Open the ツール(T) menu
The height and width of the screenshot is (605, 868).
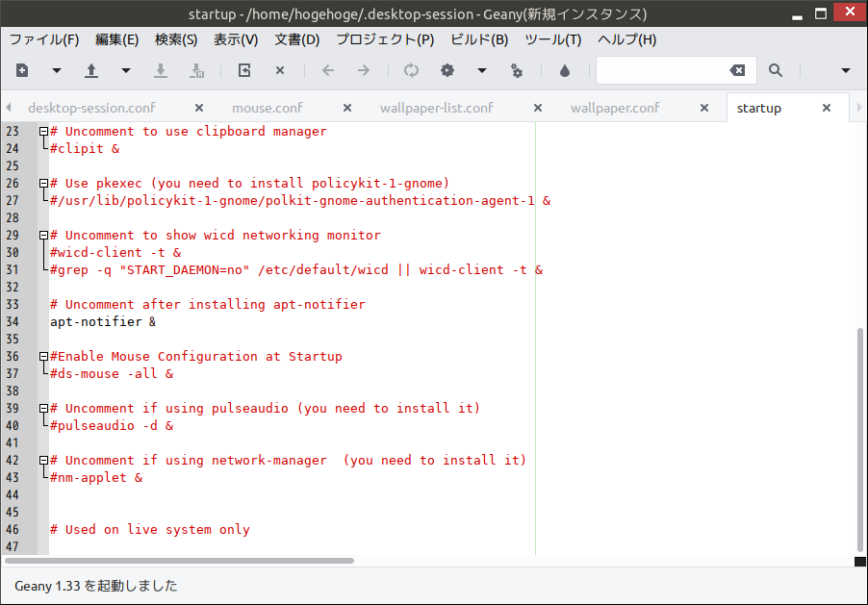coord(553,39)
